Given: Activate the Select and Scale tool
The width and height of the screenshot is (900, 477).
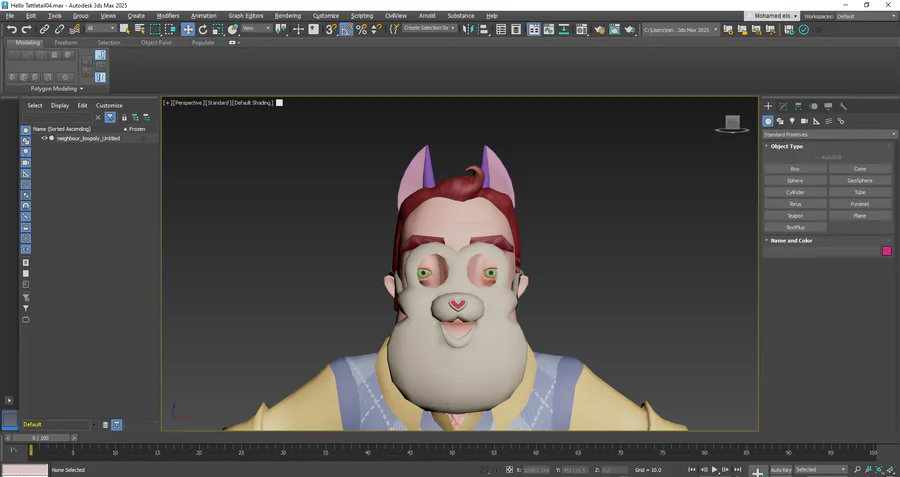Looking at the screenshot, I should point(218,29).
